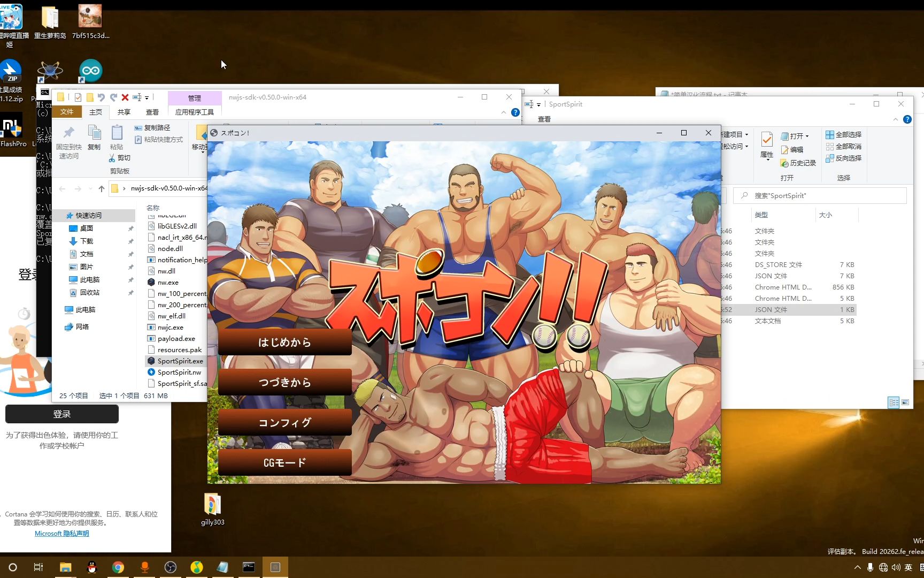Image resolution: width=924 pixels, height=578 pixels.
Task: Open the 重生萝莉岛 desktop folder
Action: click(x=50, y=22)
